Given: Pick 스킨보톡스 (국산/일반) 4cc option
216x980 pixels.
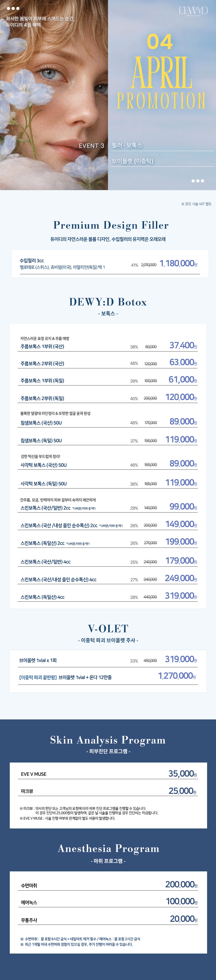Looking at the screenshot, I should (x=45, y=561).
